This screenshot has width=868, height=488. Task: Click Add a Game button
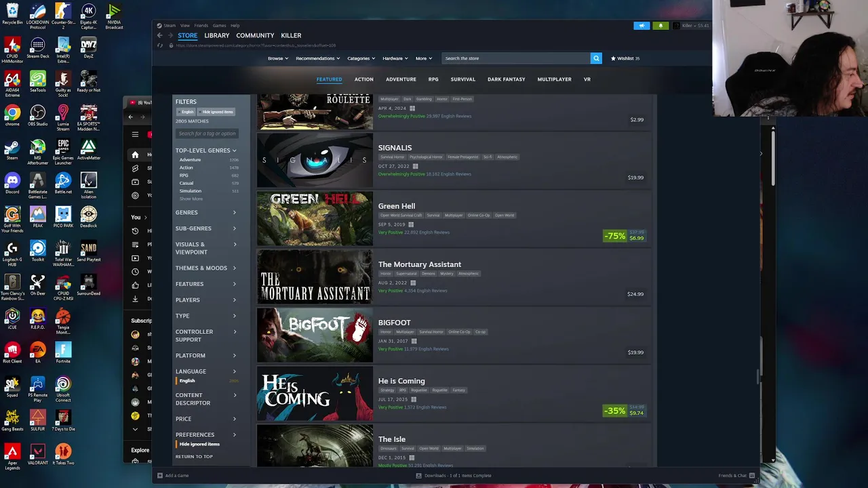173,476
